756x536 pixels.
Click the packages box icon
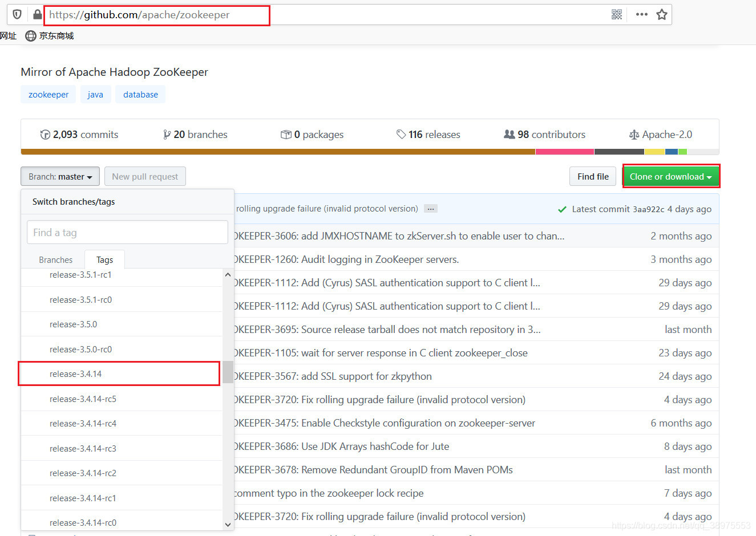click(286, 135)
